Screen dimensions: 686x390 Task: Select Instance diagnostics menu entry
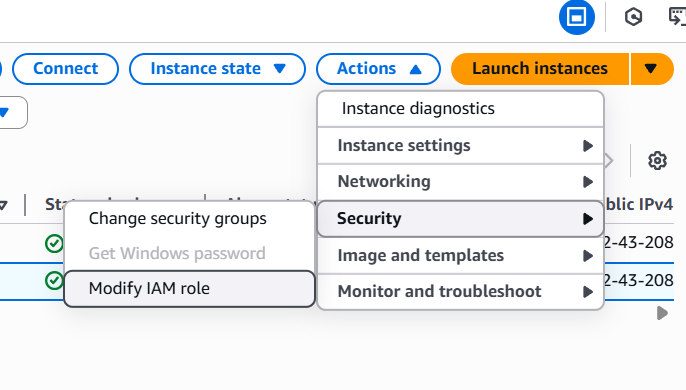tap(461, 109)
